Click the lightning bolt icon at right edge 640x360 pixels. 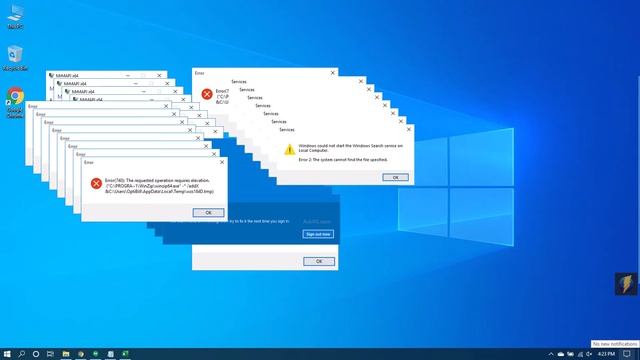coord(626,284)
